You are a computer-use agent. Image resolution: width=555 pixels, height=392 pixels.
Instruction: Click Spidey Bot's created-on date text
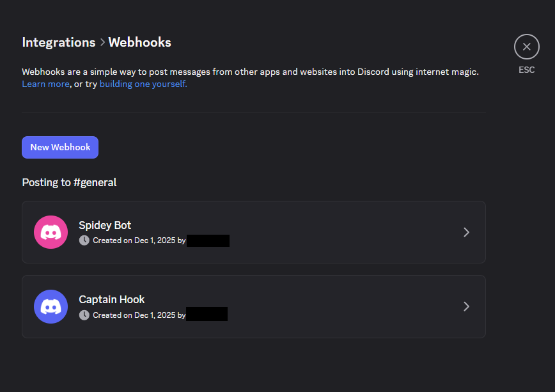139,241
